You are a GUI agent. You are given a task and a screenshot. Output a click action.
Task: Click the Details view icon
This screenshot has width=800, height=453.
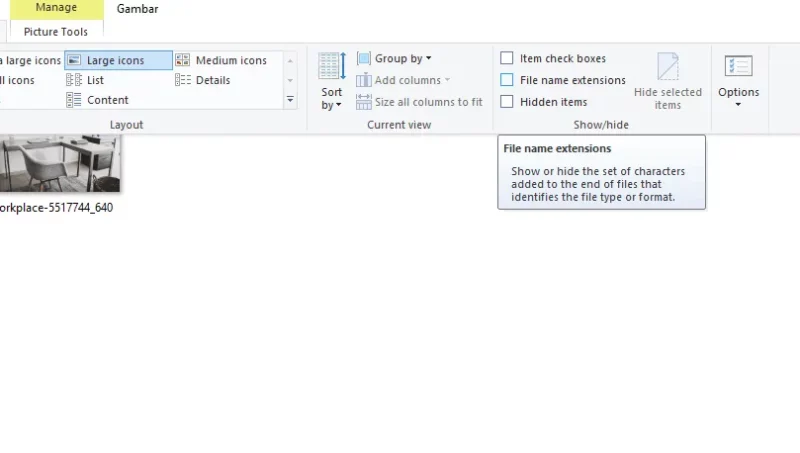tap(183, 80)
